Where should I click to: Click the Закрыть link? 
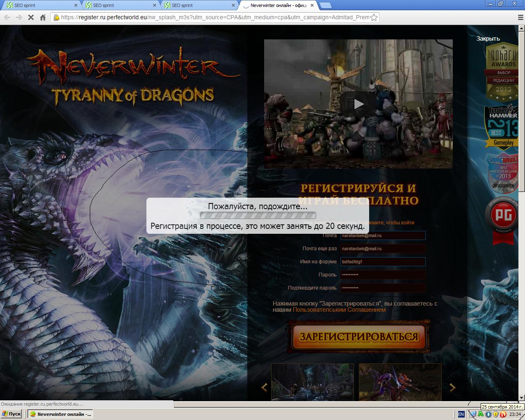click(x=488, y=39)
